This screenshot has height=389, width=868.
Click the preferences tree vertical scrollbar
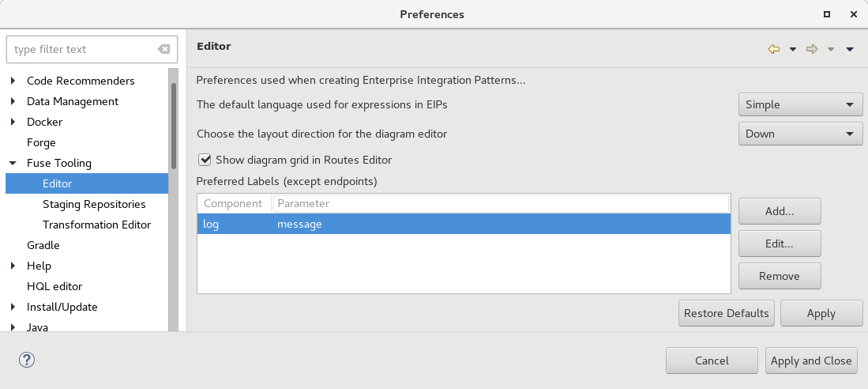[x=174, y=127]
